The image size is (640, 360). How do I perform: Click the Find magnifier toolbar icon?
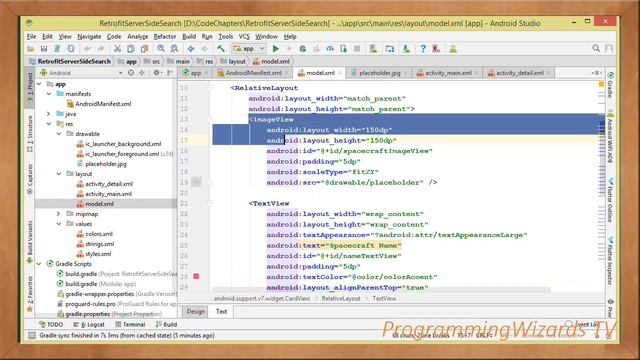tap(161, 49)
